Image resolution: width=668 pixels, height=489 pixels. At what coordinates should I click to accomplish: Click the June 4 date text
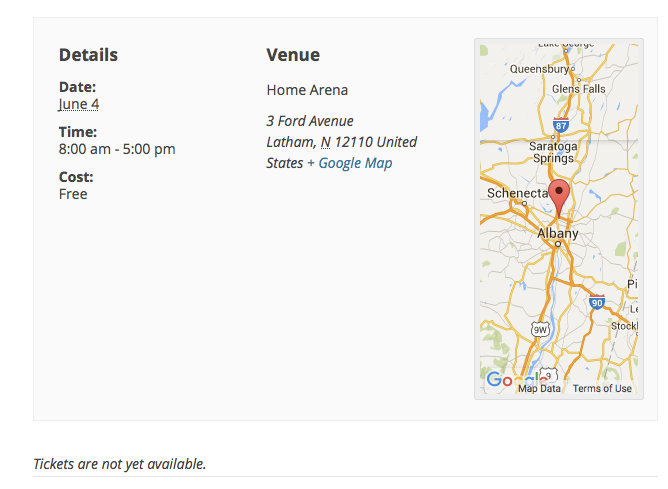pyautogui.click(x=79, y=104)
